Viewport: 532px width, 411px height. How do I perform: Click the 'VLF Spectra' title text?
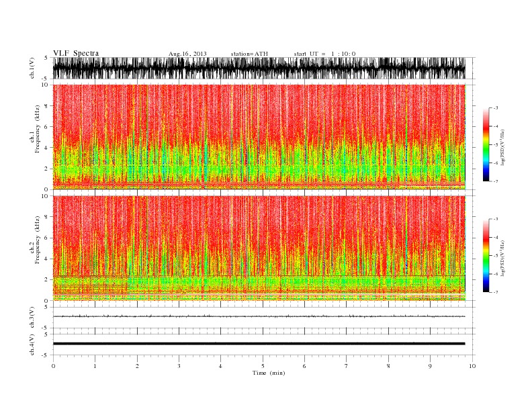(x=76, y=53)
